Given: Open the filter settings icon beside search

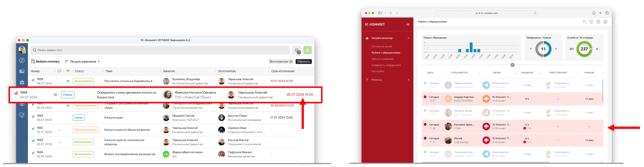Looking at the screenshot, I should point(297,50).
